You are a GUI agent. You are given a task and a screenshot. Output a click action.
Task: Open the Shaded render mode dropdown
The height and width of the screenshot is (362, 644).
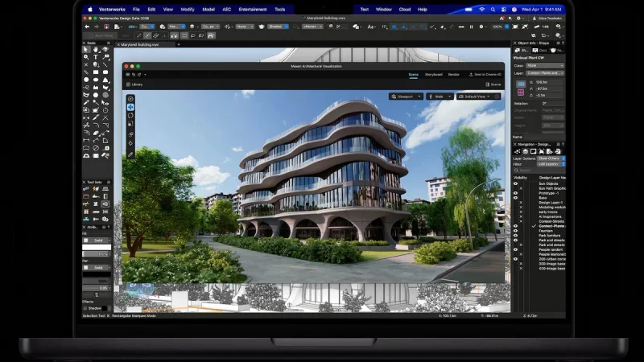tap(278, 27)
